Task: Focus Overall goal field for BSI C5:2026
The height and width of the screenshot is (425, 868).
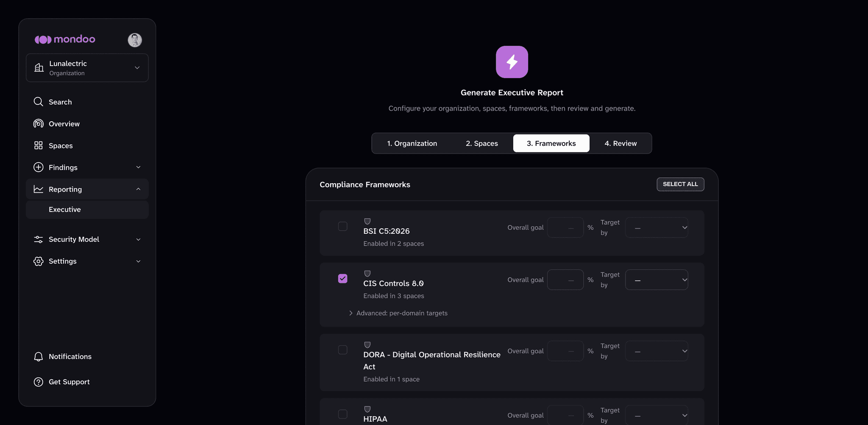Action: point(565,228)
